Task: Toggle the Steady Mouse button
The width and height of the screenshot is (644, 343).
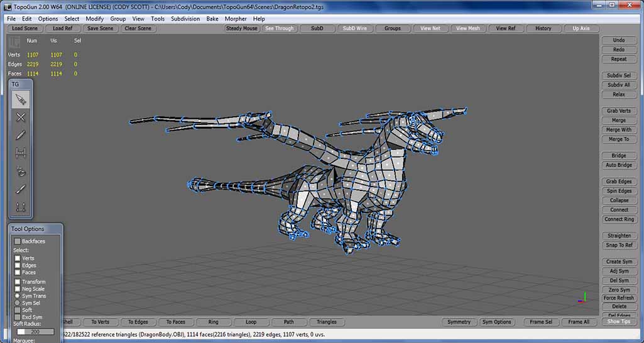Action: (242, 28)
